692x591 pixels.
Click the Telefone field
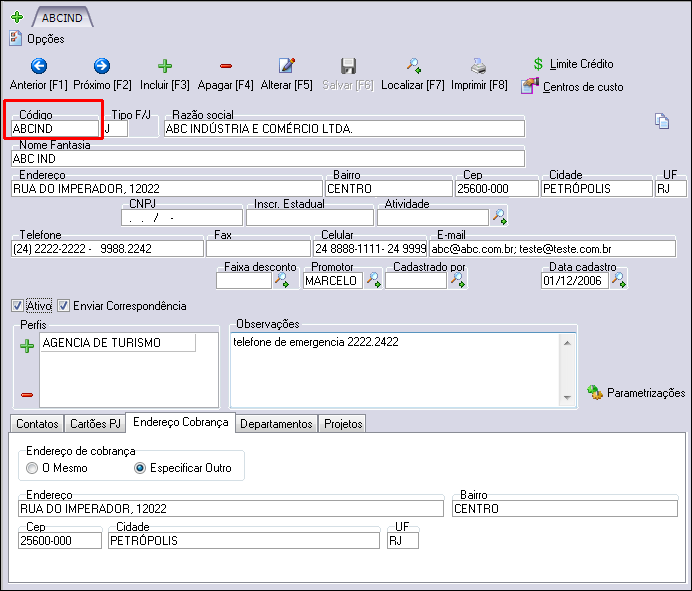point(107,248)
